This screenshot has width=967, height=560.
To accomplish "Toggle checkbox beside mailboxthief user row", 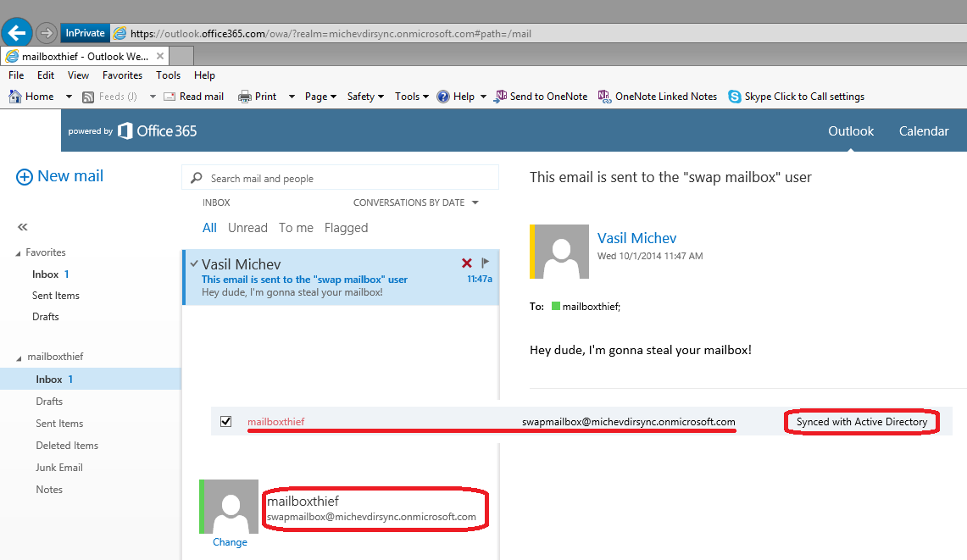I will pyautogui.click(x=226, y=422).
